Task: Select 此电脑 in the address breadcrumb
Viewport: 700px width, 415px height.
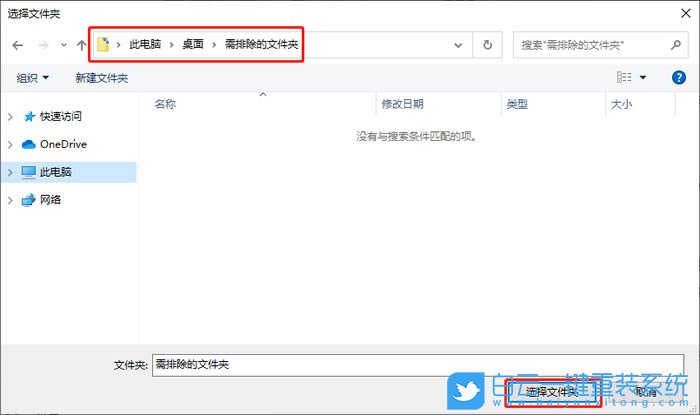Action: [x=145, y=44]
